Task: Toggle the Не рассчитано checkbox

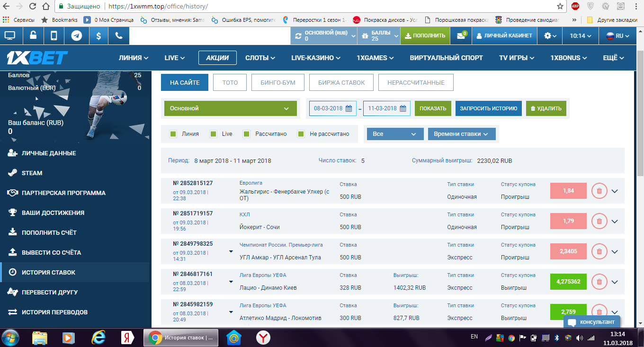Action: click(301, 134)
